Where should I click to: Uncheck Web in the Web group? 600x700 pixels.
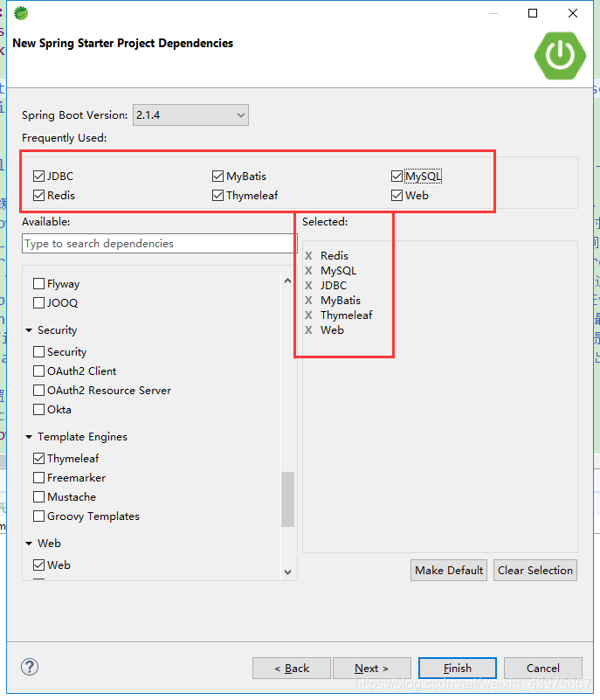coord(38,565)
